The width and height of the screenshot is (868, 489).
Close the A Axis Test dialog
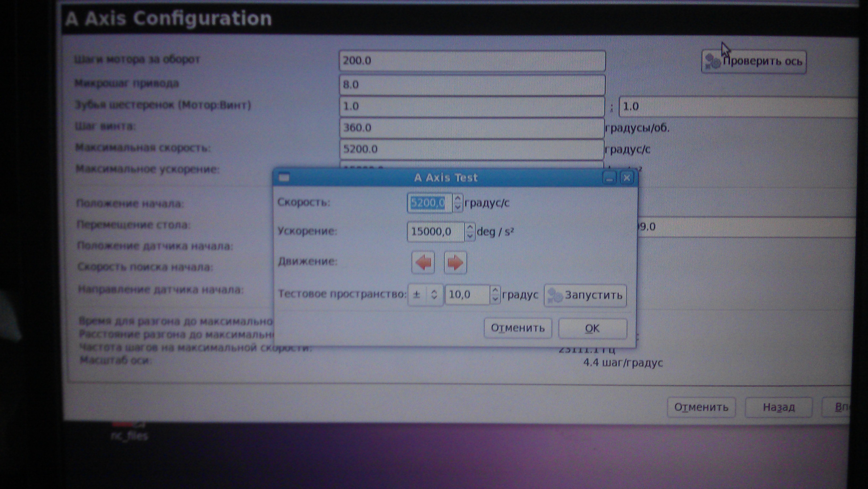pos(627,178)
